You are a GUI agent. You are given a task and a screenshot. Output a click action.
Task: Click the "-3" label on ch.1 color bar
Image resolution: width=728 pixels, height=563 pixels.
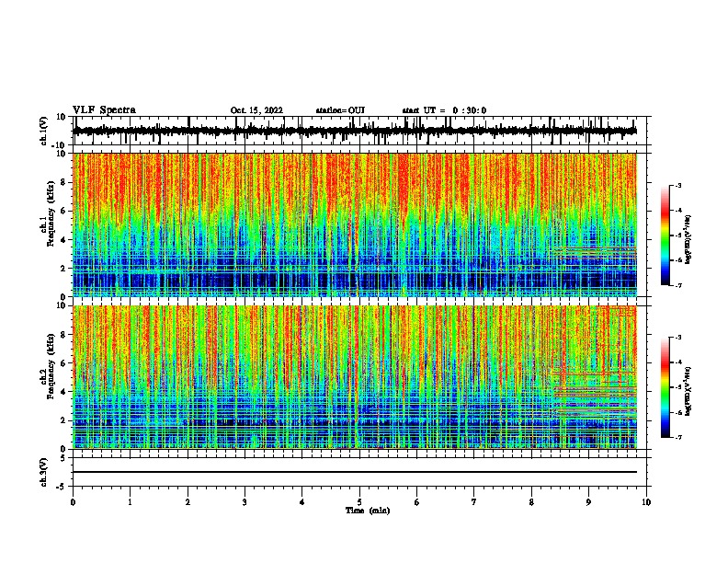(677, 186)
